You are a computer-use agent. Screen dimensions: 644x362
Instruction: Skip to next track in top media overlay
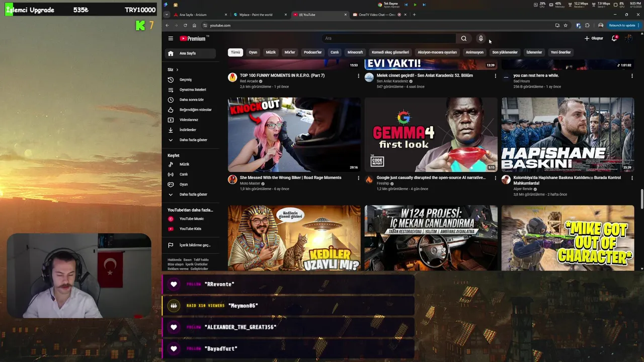pos(424,5)
